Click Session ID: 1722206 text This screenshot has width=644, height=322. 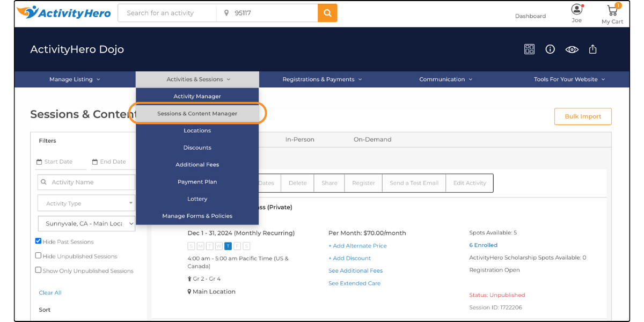495,308
